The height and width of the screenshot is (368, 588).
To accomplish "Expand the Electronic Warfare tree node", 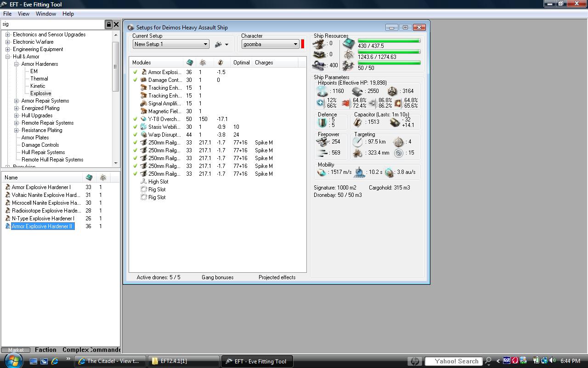I will 8,42.
